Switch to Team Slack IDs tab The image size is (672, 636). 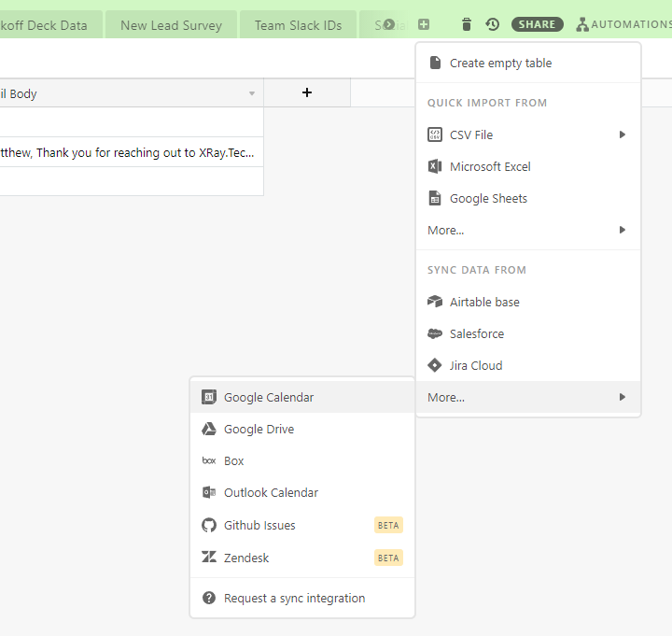pyautogui.click(x=299, y=25)
